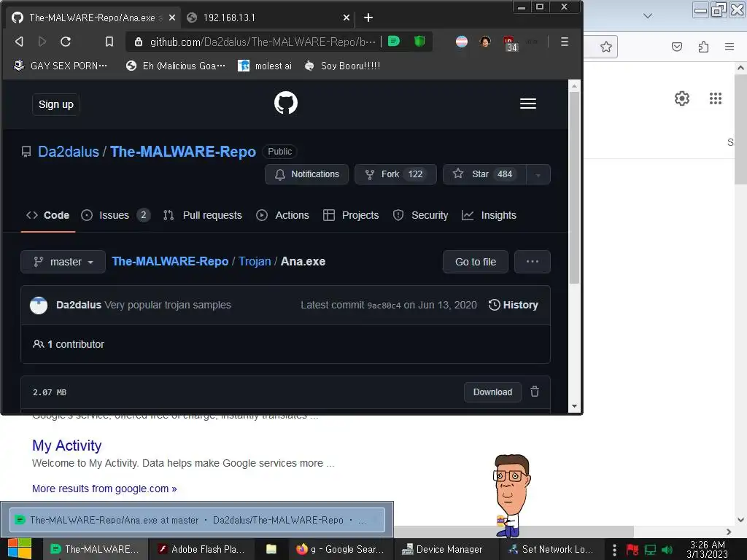Click the Da2dalus commit author avatar
The image size is (747, 560).
[x=39, y=306]
